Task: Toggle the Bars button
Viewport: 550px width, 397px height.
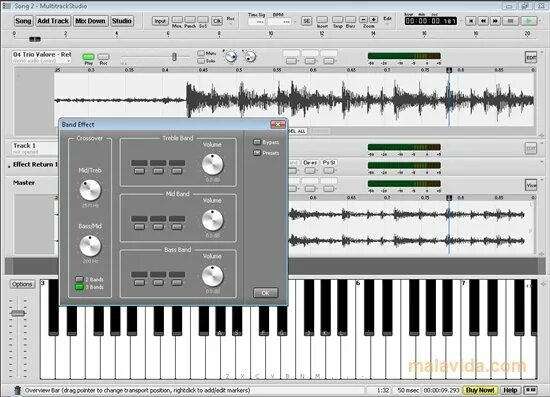Action: click(350, 20)
